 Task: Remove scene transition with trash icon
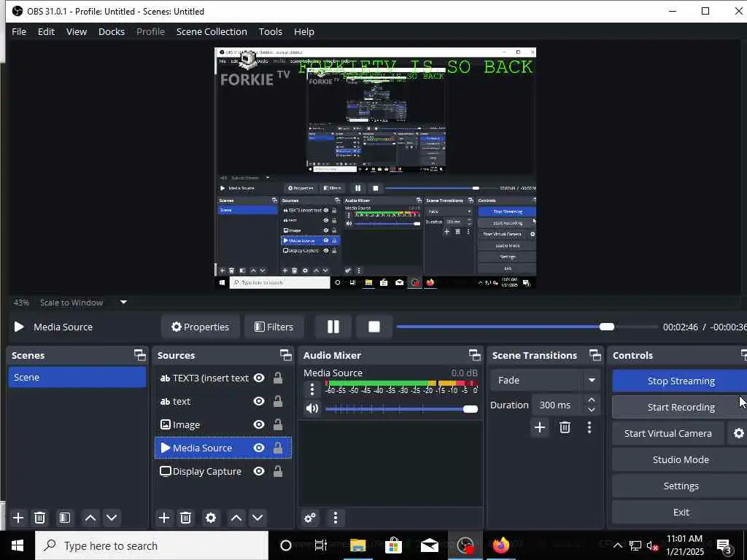[x=565, y=427]
